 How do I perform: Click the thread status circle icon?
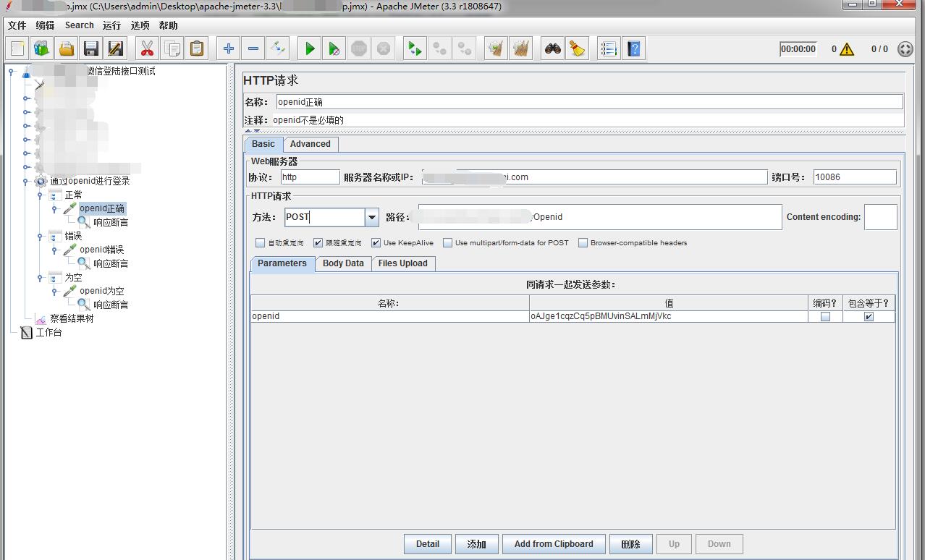tap(905, 49)
